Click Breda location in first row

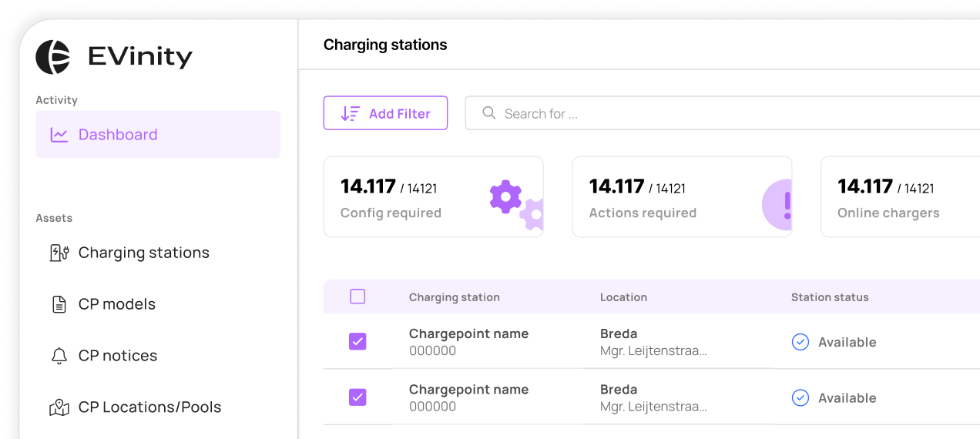point(619,334)
